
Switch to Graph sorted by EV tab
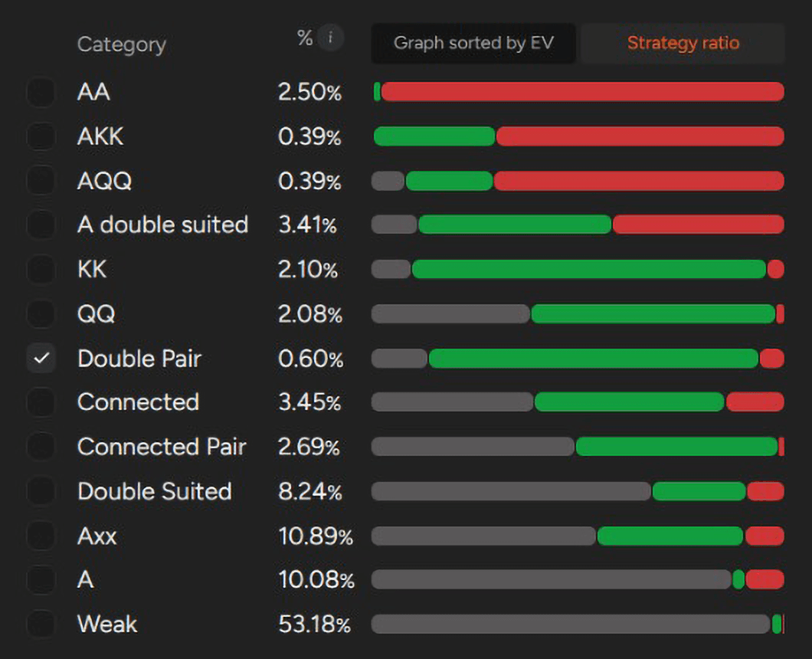(473, 43)
